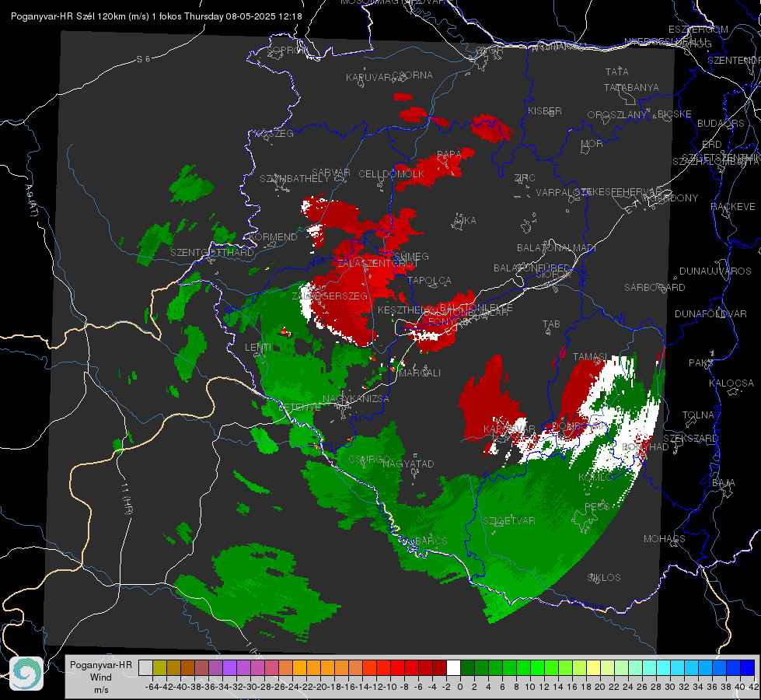This screenshot has height=700, width=761.
Task: Click the S 6 road label
Action: 143,59
